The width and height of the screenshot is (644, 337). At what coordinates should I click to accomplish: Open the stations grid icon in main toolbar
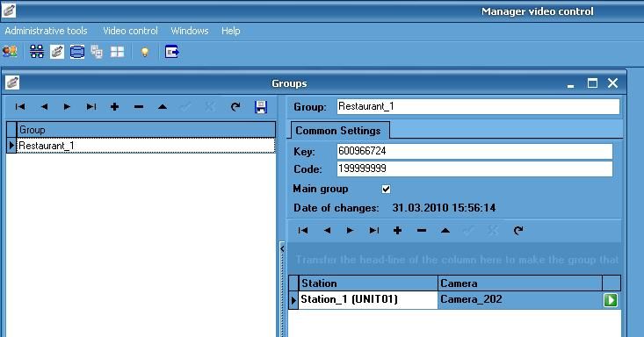(x=37, y=52)
